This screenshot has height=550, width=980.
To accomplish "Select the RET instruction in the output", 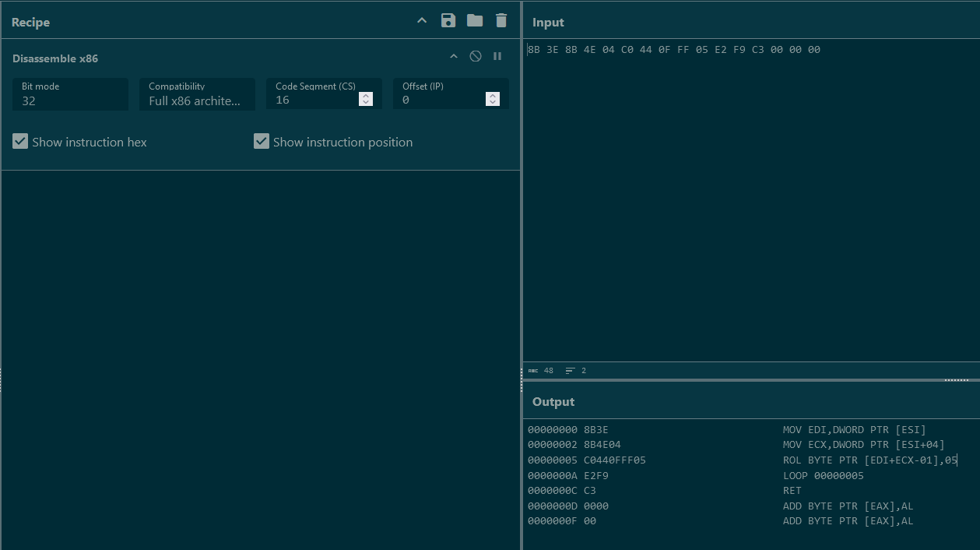I will (x=792, y=491).
